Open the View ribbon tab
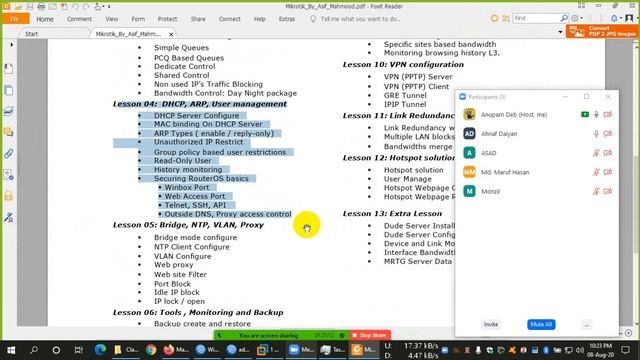The width and height of the screenshot is (640, 360). pyautogui.click(x=111, y=19)
